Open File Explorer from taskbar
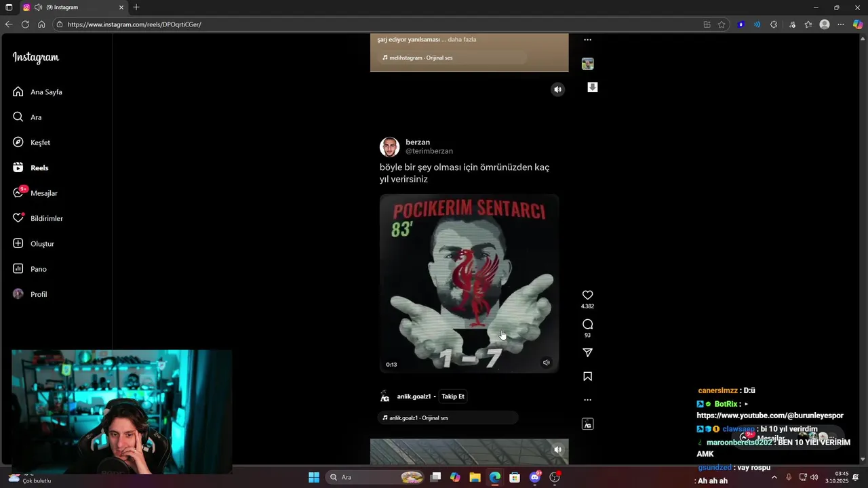The width and height of the screenshot is (868, 488). click(475, 477)
